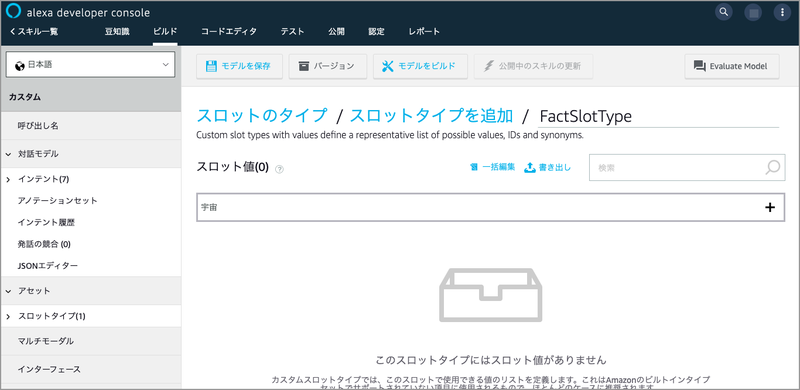Open アノテーションセット in sidebar

coord(57,201)
